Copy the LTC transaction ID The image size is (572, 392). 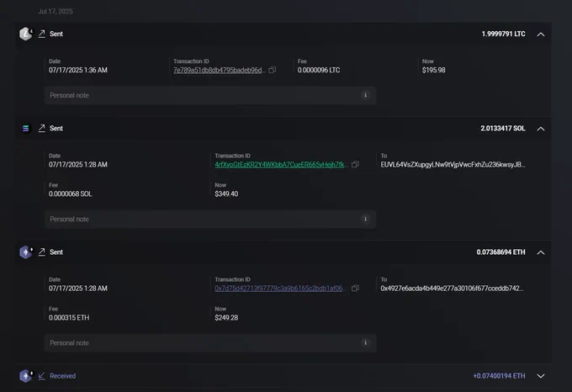pyautogui.click(x=273, y=70)
